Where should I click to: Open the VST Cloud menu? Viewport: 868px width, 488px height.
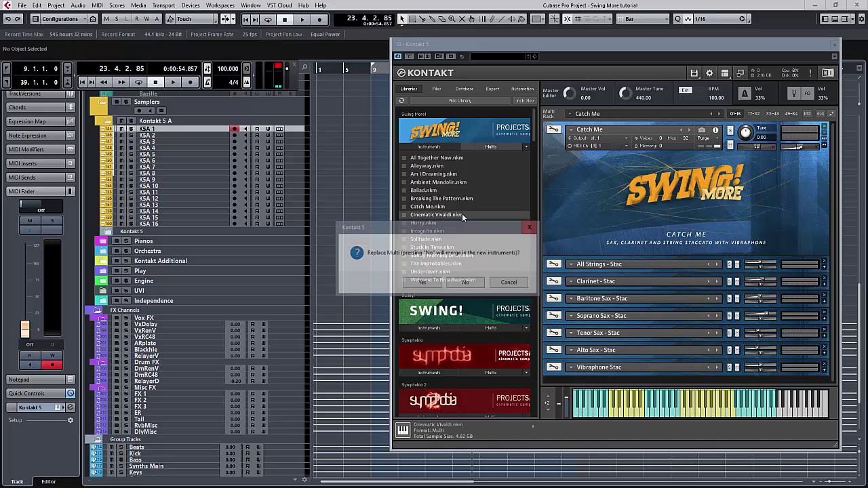pos(279,5)
